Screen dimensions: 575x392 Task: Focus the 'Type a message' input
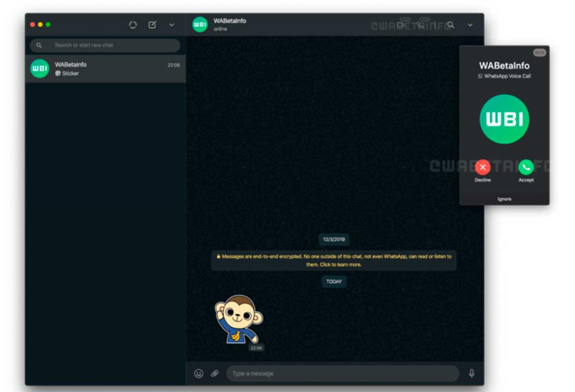(x=343, y=373)
